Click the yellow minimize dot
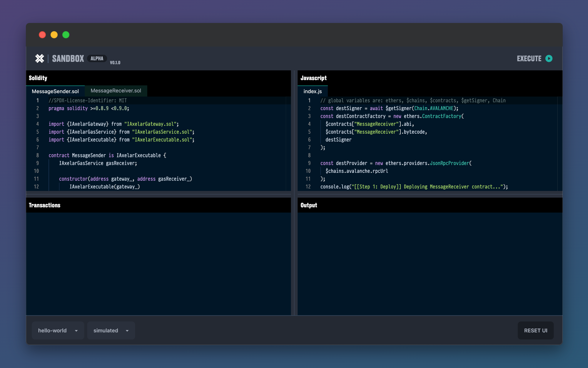This screenshot has height=368, width=588. click(x=54, y=35)
